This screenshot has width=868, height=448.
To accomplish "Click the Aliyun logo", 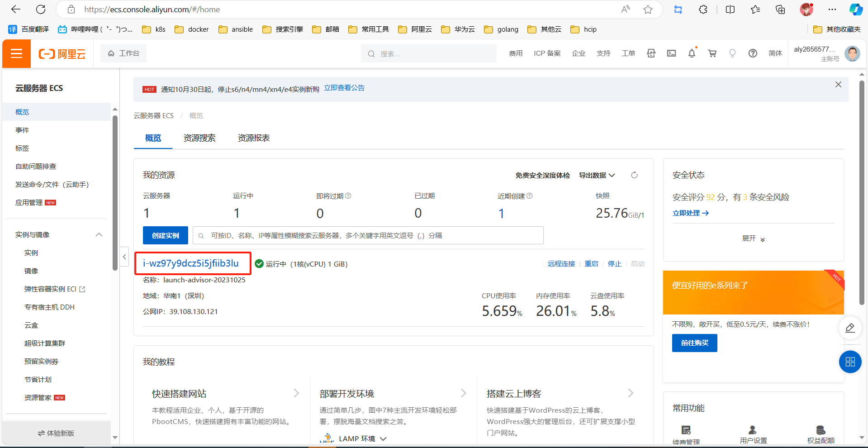I will 62,54.
